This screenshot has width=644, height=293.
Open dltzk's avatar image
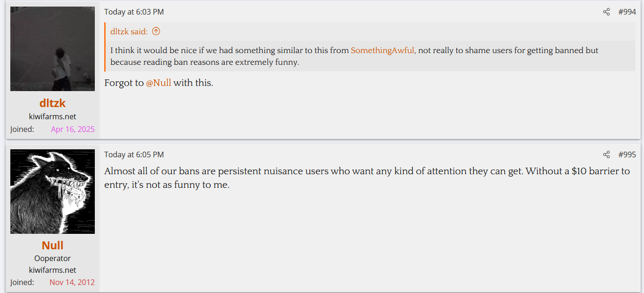[53, 49]
